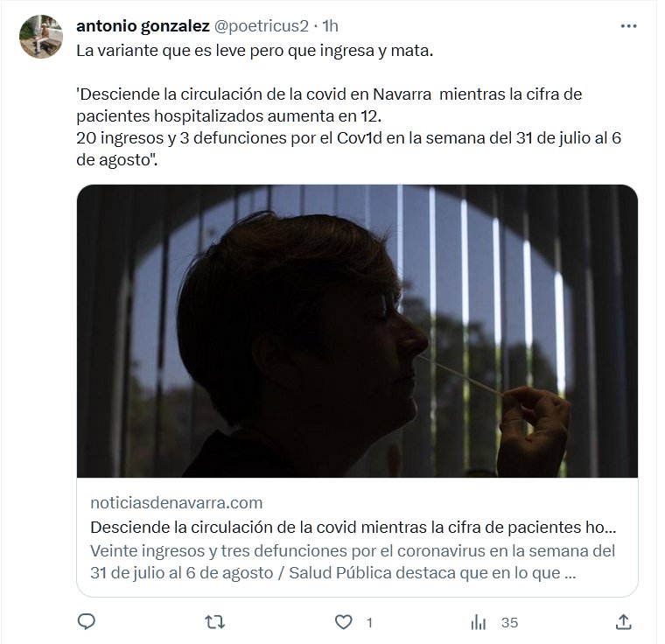This screenshot has width=665, height=644.
Task: Select the 'Veinte ingresos y tres defunciones' description
Action: (353, 562)
